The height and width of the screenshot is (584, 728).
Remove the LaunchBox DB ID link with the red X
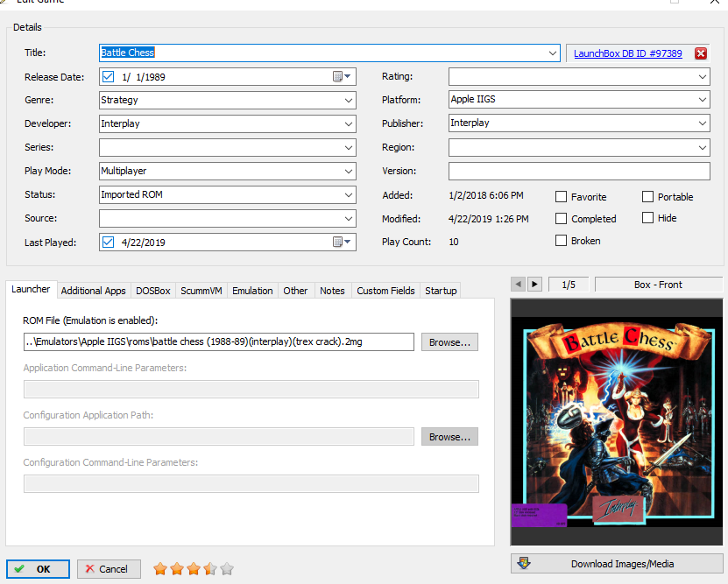click(x=701, y=53)
